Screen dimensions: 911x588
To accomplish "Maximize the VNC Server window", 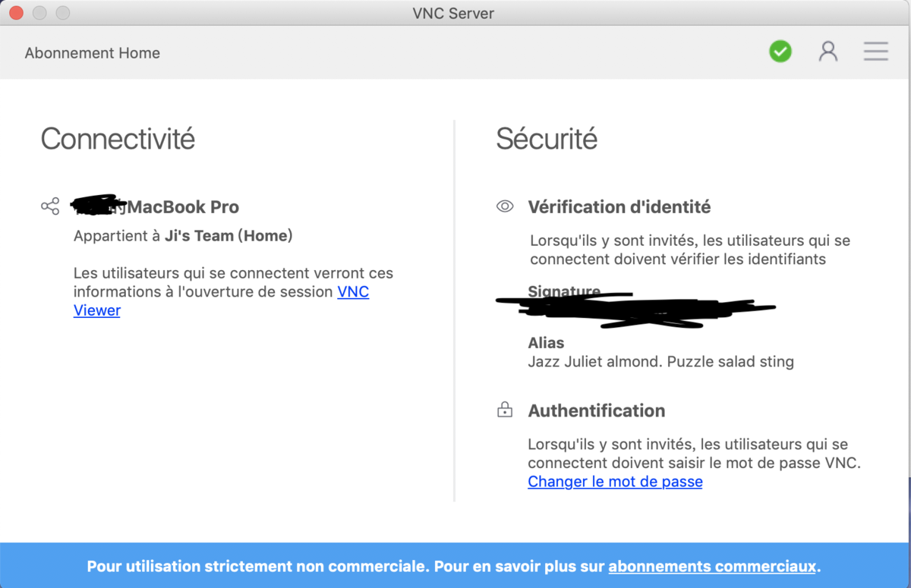I will 63,13.
